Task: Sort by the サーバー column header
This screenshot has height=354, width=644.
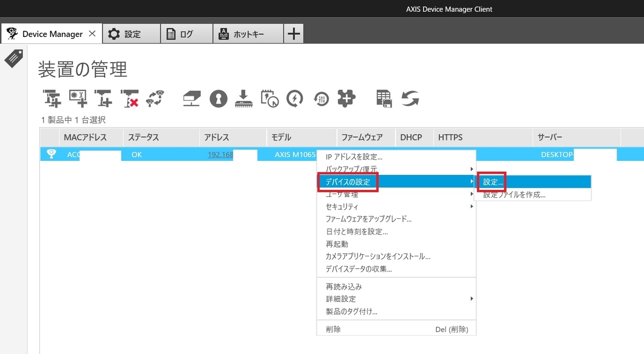Action: [577, 137]
